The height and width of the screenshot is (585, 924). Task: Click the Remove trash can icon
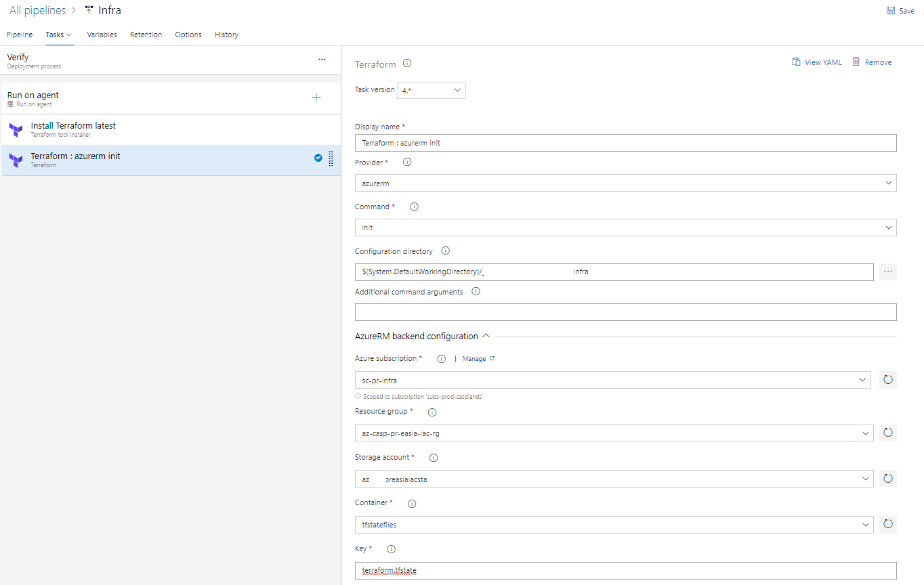pos(856,62)
